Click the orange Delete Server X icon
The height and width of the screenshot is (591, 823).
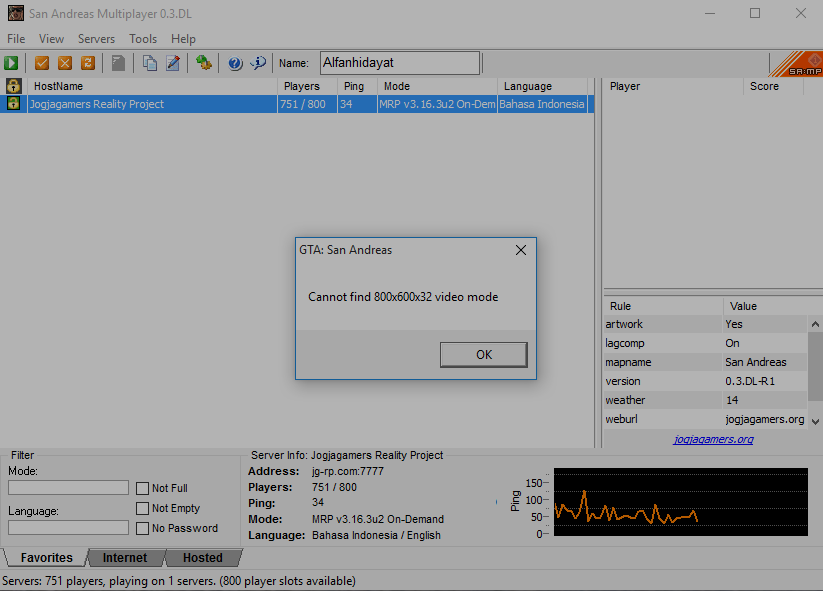(65, 63)
